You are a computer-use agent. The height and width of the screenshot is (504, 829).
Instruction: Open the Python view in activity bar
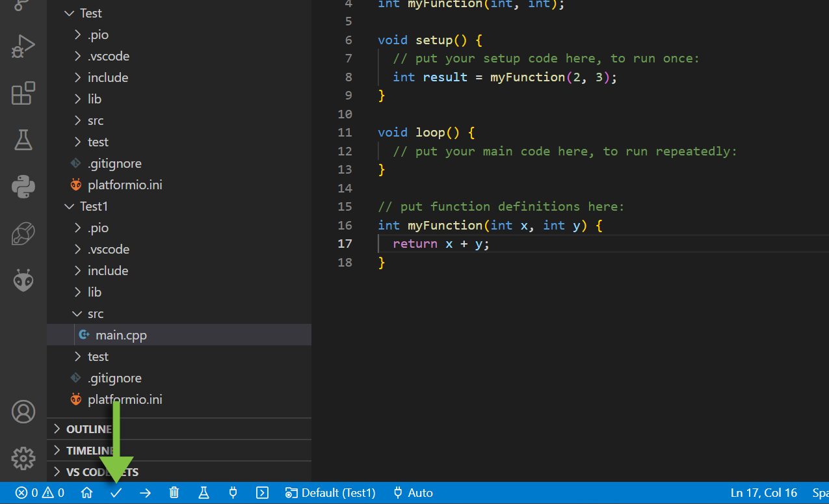point(23,187)
